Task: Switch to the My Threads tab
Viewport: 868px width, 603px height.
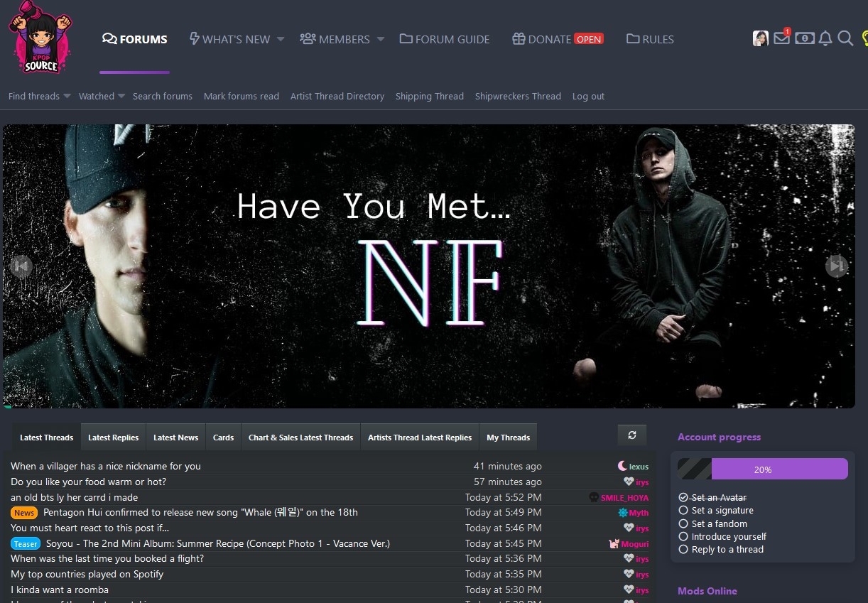Action: 508,438
